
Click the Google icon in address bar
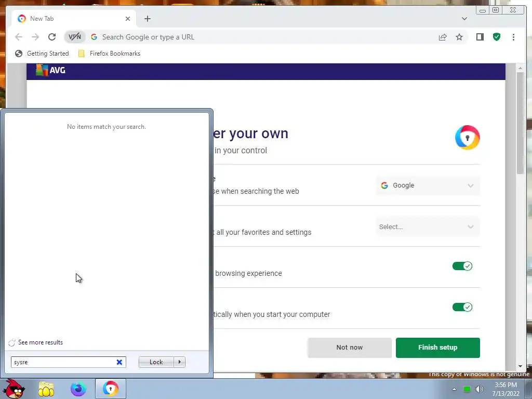[94, 37]
